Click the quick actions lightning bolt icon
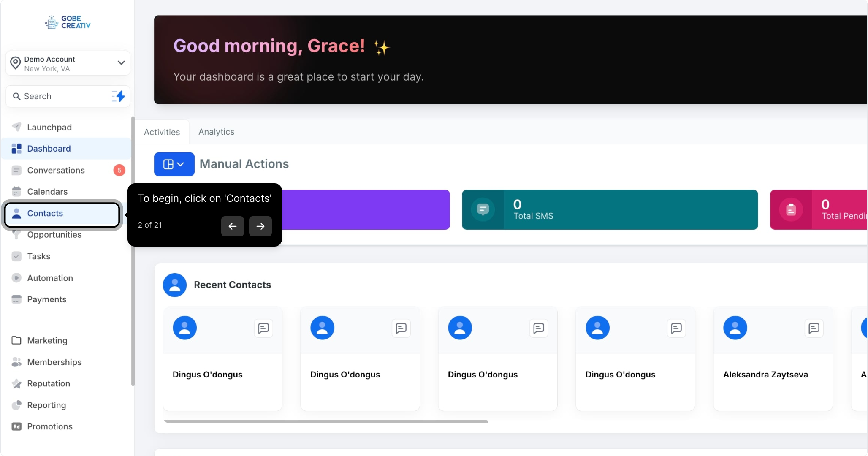Image resolution: width=868 pixels, height=456 pixels. click(x=119, y=96)
